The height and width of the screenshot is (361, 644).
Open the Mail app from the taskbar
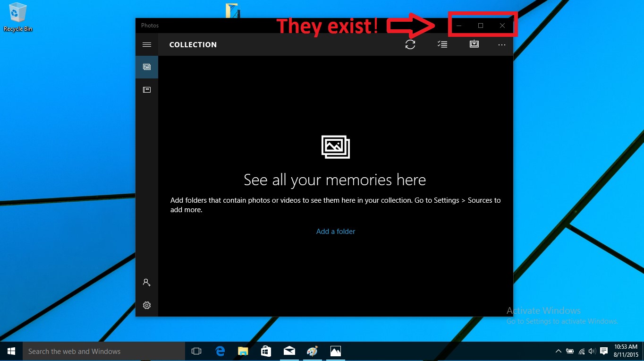pos(289,352)
